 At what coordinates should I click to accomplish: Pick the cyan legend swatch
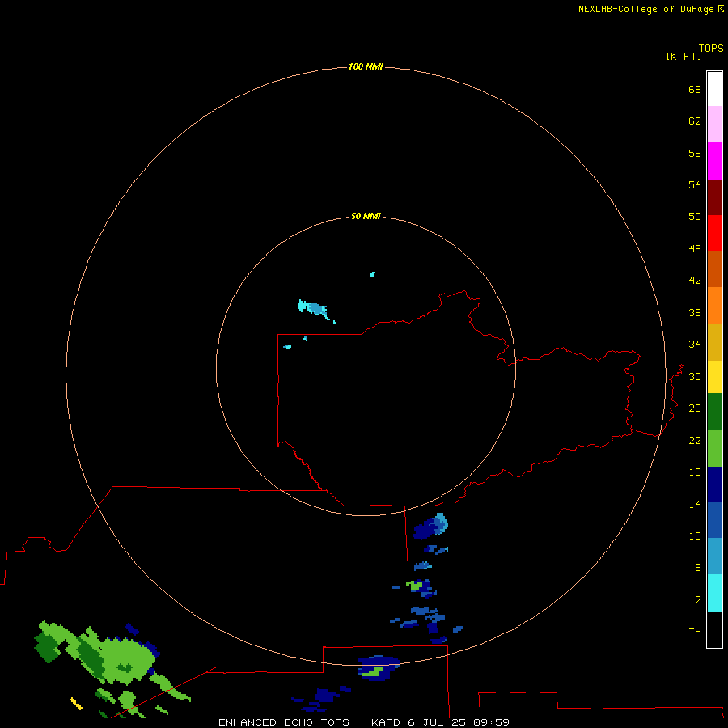click(714, 593)
